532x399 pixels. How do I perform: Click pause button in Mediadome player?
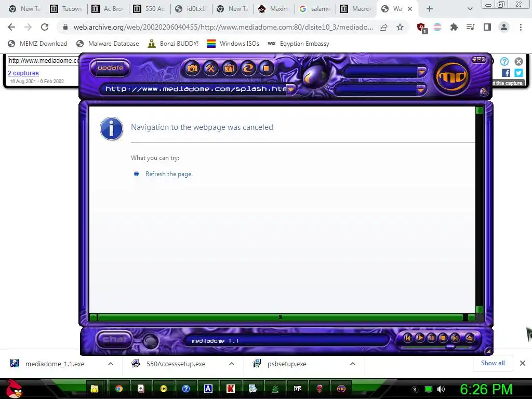click(x=432, y=338)
